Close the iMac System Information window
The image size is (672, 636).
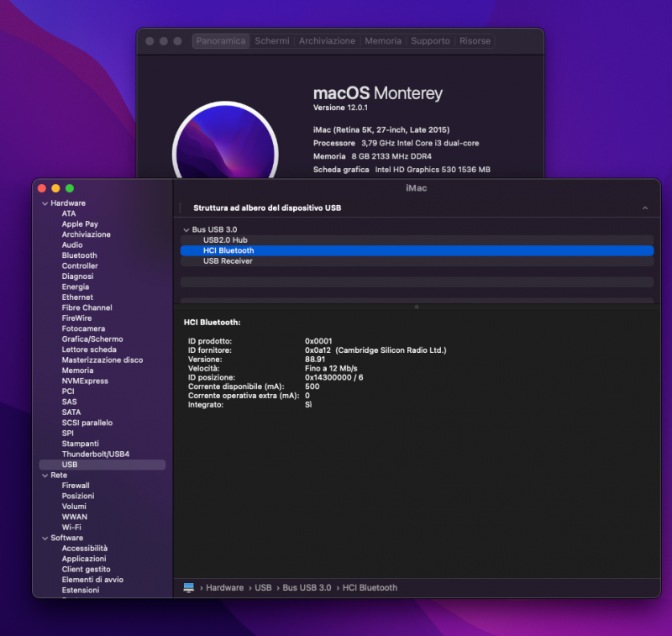click(42, 188)
